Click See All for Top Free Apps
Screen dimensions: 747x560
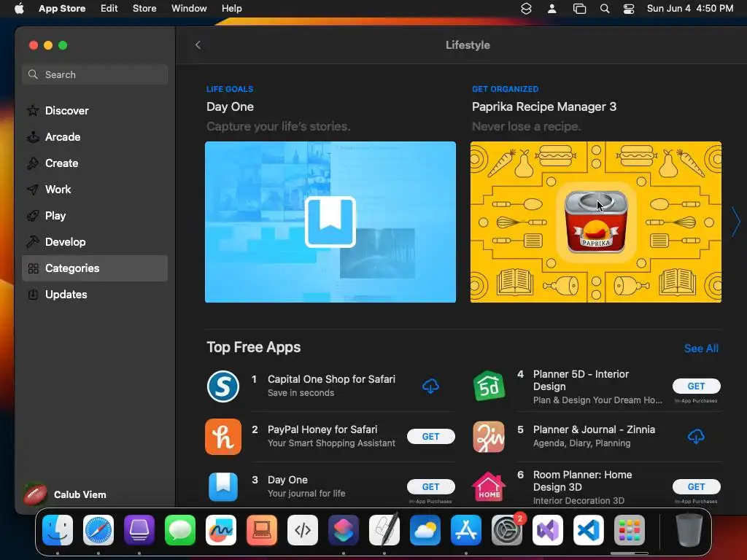tap(701, 348)
